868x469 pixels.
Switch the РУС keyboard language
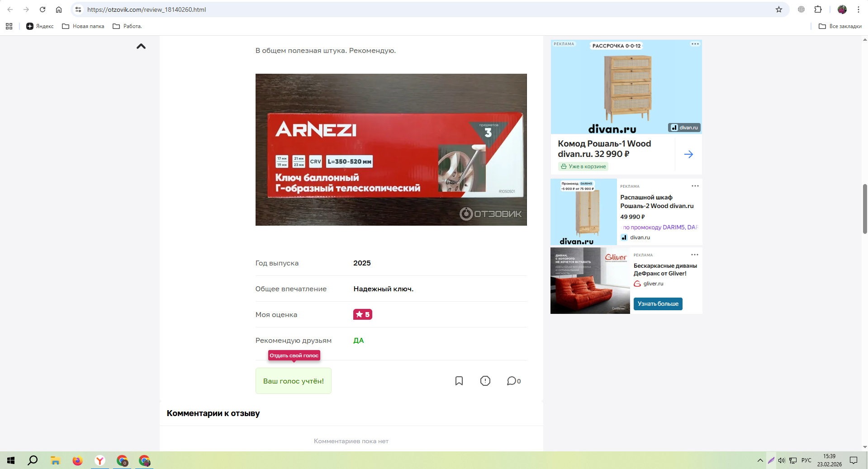click(806, 460)
